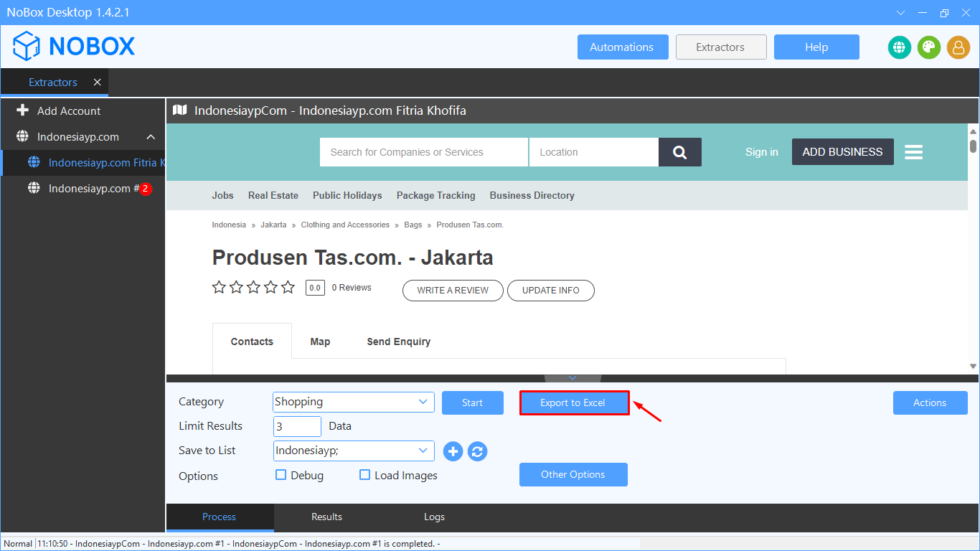
Task: Toggle the Load Images checkbox
Action: pyautogui.click(x=365, y=475)
